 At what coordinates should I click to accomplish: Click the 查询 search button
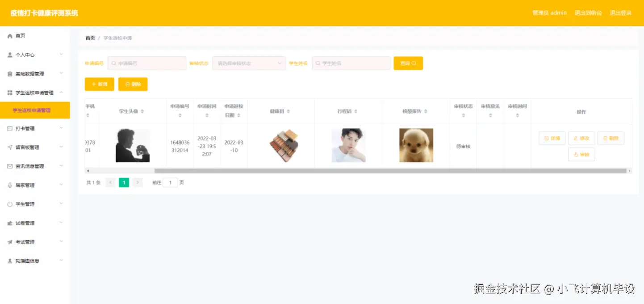tap(408, 63)
